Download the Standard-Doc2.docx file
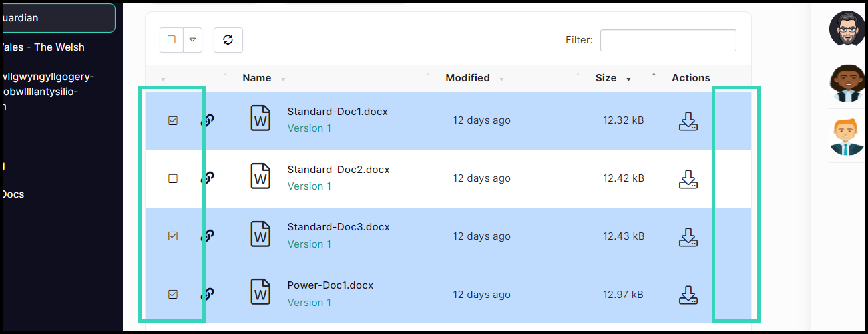This screenshot has height=334, width=868. (x=688, y=179)
